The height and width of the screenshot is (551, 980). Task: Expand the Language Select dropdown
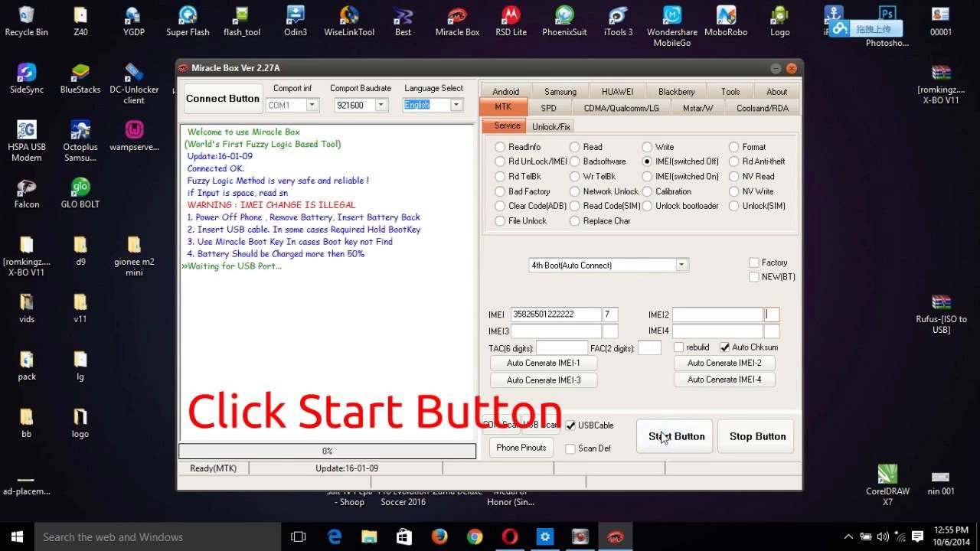coord(456,105)
